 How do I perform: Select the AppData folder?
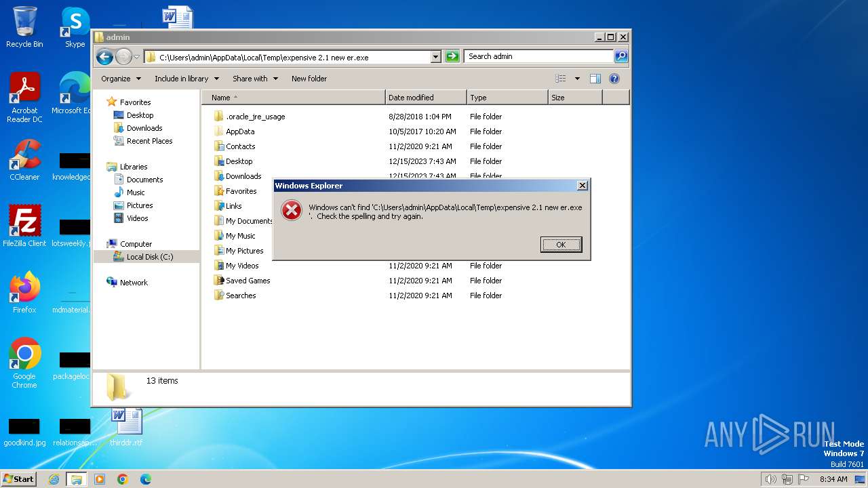click(x=234, y=131)
